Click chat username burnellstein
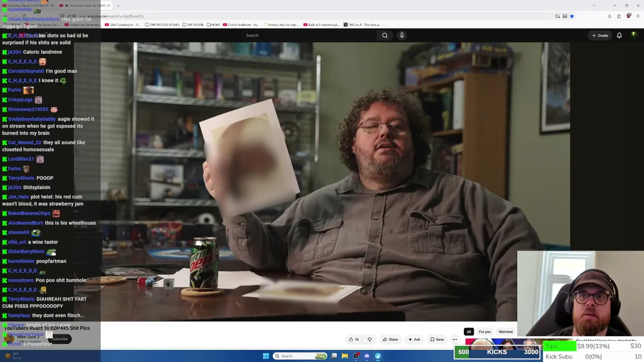644x362 pixels. (x=21, y=261)
